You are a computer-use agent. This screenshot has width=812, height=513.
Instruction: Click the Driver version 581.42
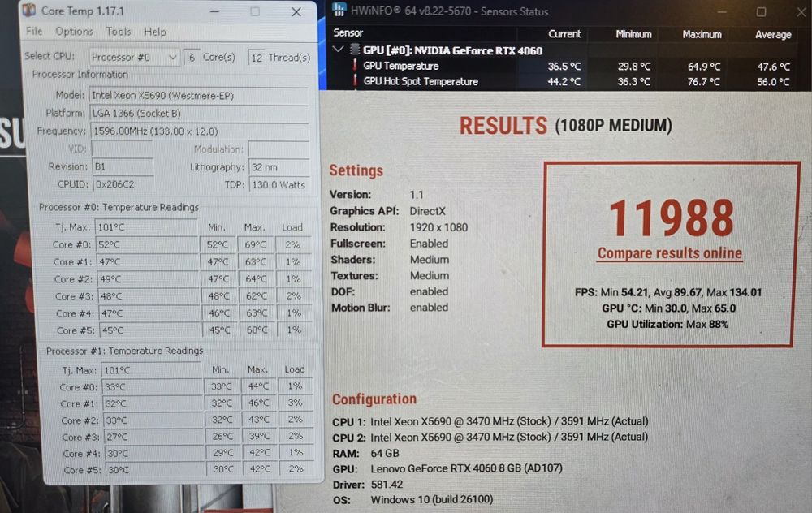click(x=387, y=485)
